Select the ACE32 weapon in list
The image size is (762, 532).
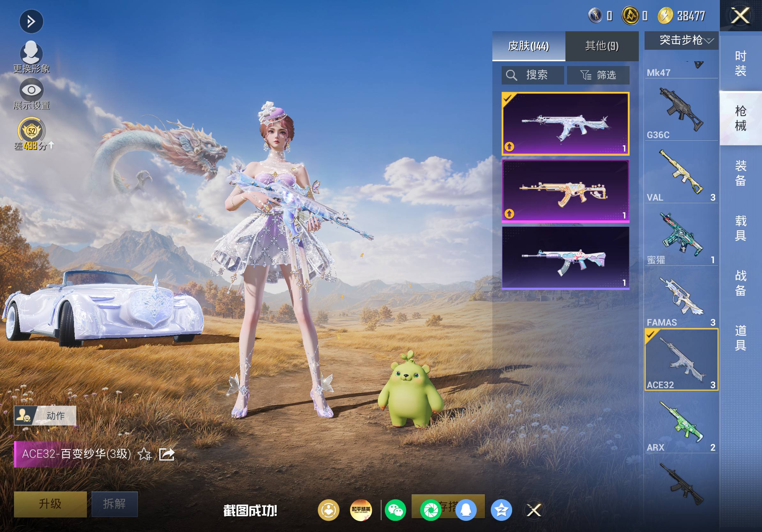(681, 359)
